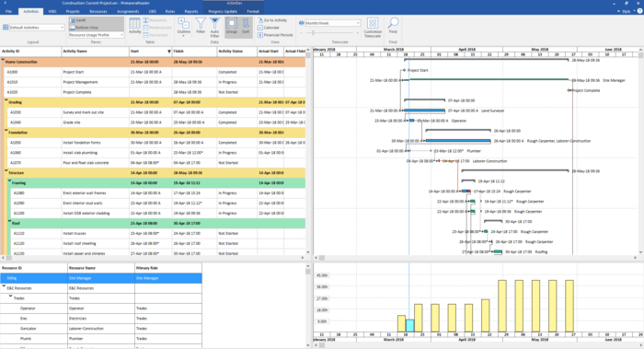Screen dimensions: 644x349
Task: Open the Month/Week timescale dropdown
Action: point(332,23)
